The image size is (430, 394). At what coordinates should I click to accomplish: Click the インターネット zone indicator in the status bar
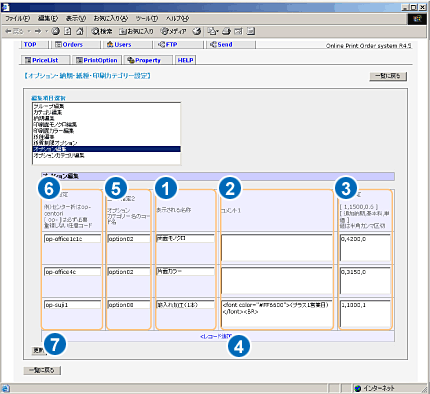coord(375,388)
